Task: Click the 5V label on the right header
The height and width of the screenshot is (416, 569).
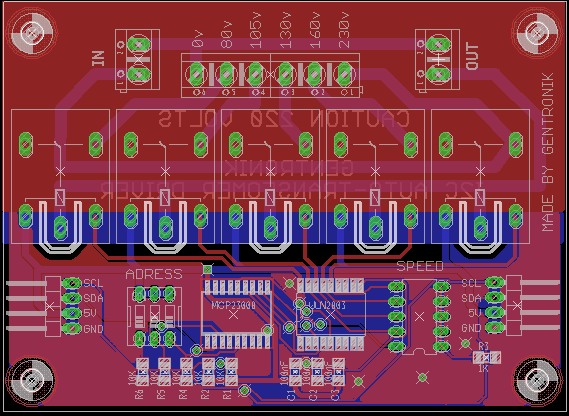Action: [x=475, y=313]
